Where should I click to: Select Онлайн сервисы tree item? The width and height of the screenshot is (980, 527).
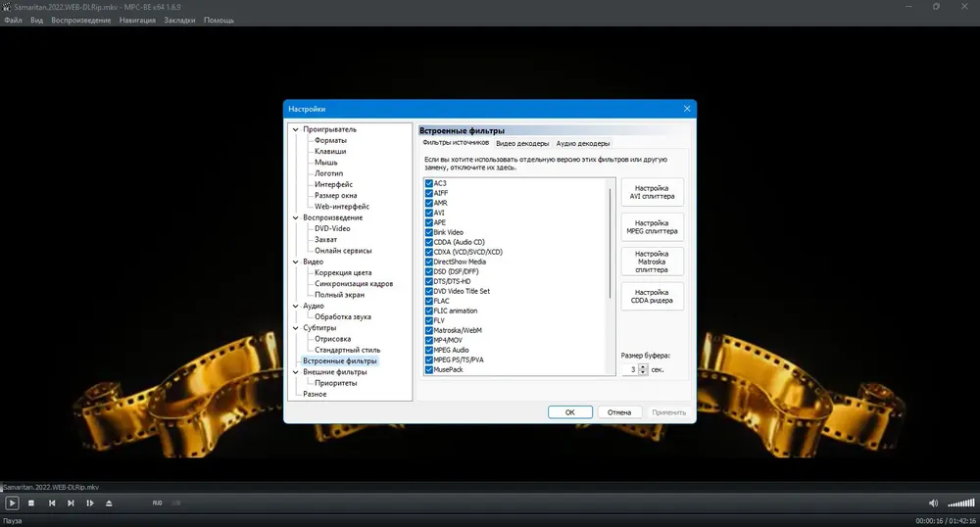(343, 251)
